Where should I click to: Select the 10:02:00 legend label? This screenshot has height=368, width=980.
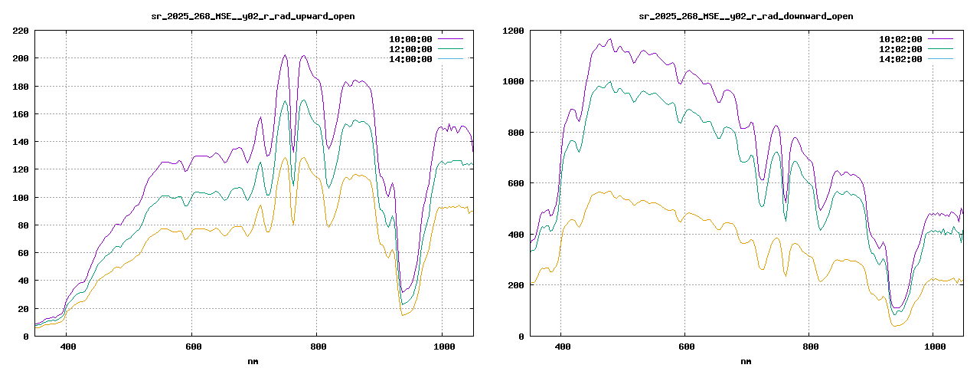click(900, 38)
